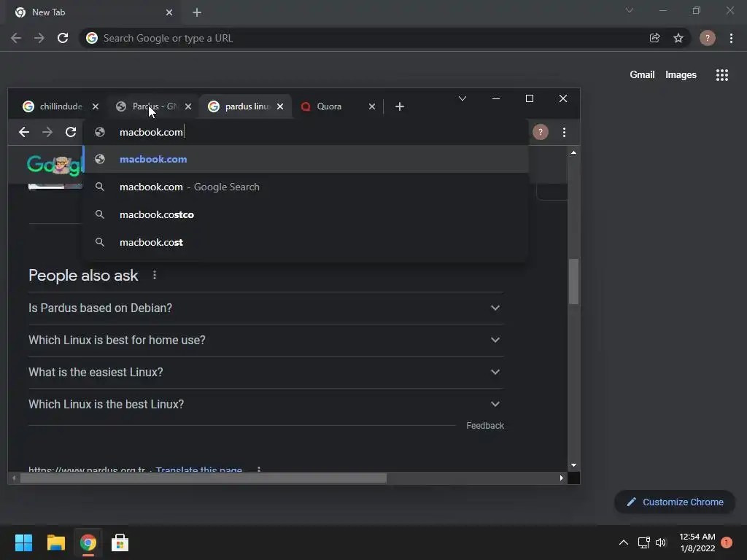Expand Which Linux is best for home use
Image resolution: width=747 pixels, height=560 pixels.
tap(266, 340)
